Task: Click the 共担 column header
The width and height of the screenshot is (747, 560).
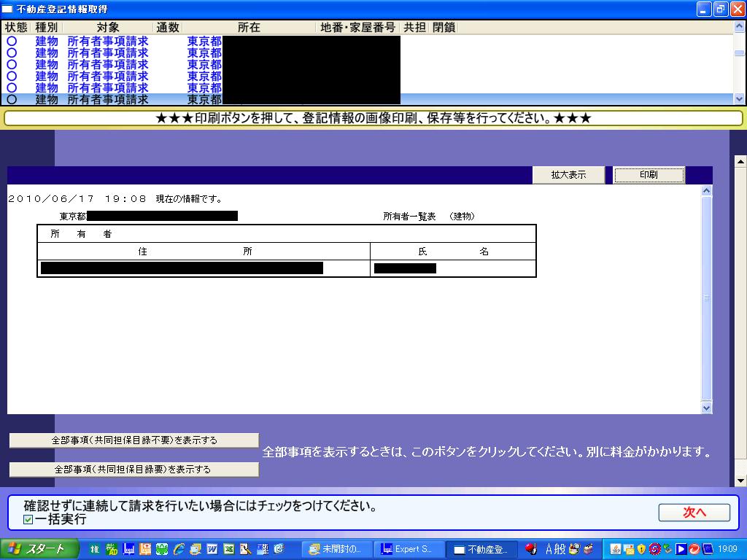Action: point(414,28)
